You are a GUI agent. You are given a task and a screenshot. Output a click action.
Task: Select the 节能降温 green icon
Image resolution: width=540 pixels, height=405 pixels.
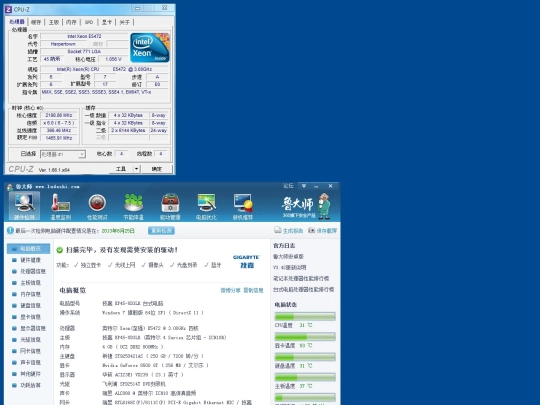(133, 202)
